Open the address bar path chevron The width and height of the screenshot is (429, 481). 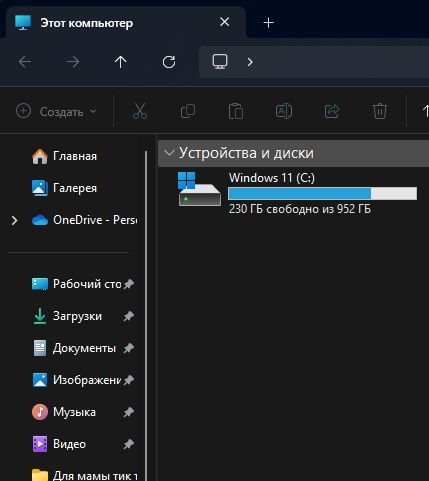click(250, 62)
